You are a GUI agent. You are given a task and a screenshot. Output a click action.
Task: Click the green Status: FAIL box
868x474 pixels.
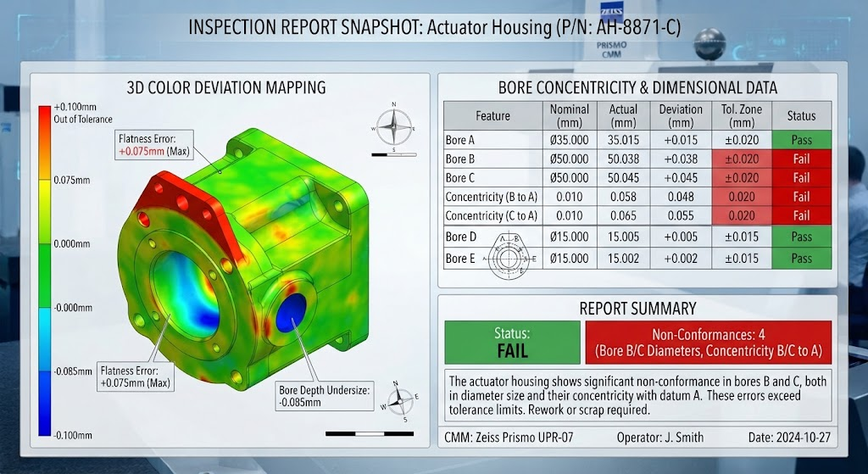pyautogui.click(x=512, y=343)
